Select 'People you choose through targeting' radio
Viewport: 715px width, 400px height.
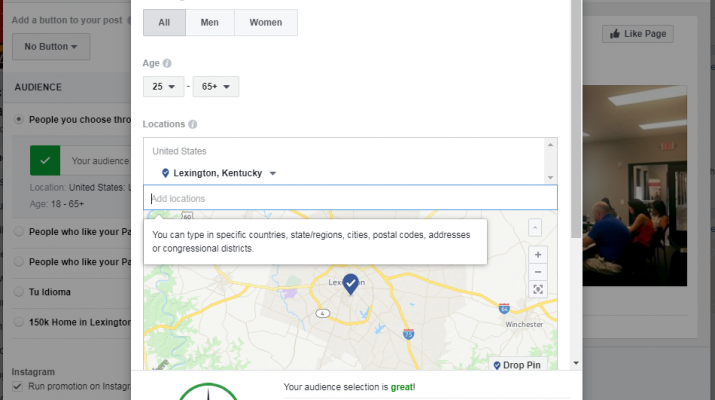click(x=19, y=119)
